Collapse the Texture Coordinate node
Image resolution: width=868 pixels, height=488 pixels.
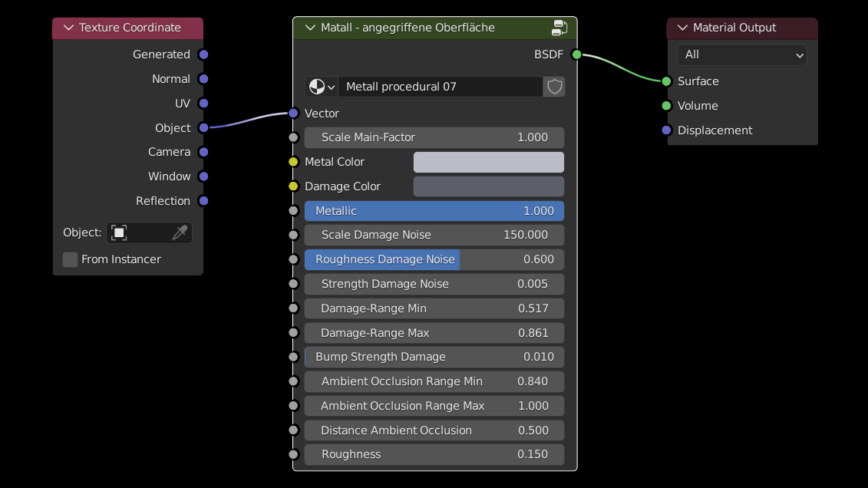click(67, 28)
